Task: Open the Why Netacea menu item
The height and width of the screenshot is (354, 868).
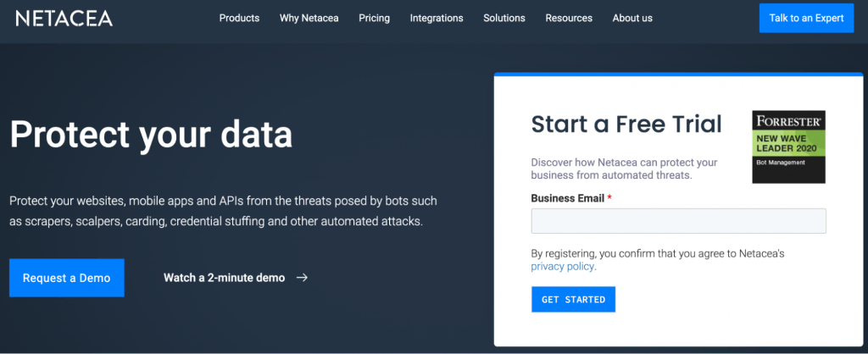Action: click(309, 18)
